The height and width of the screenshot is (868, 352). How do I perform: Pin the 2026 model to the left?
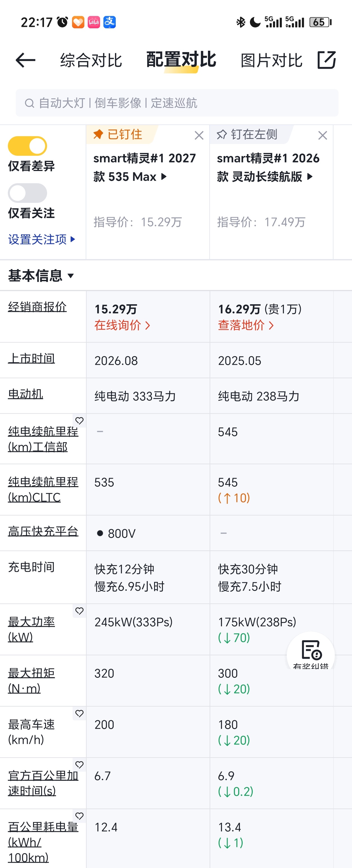(247, 134)
